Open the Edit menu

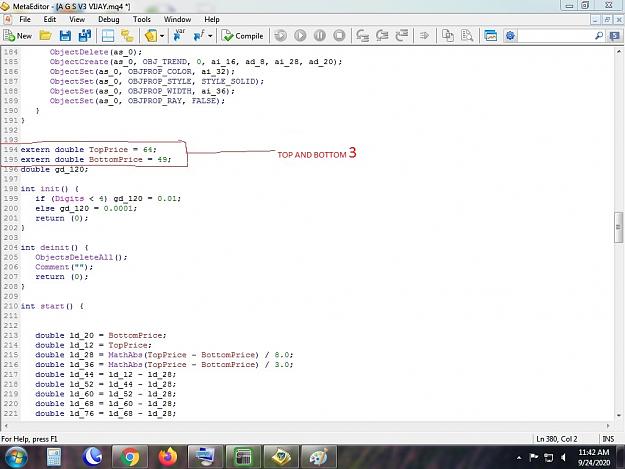[x=49, y=19]
